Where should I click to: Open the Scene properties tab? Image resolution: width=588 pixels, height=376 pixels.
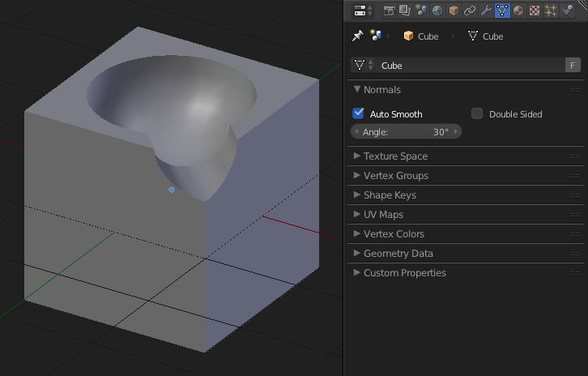pos(420,11)
